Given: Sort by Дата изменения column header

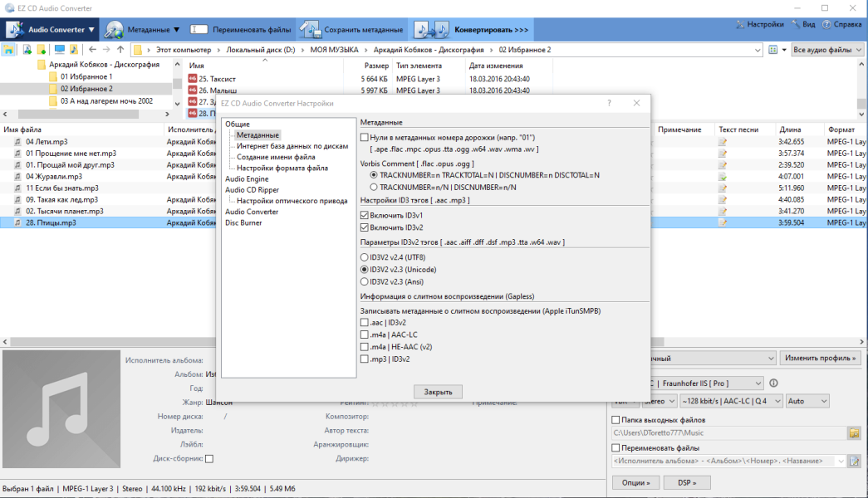Looking at the screenshot, I should click(496, 66).
